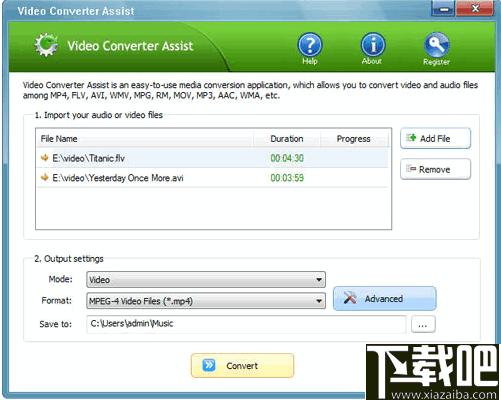Open Advanced output settings
Image resolution: width=501 pixels, height=400 pixels.
pos(385,299)
